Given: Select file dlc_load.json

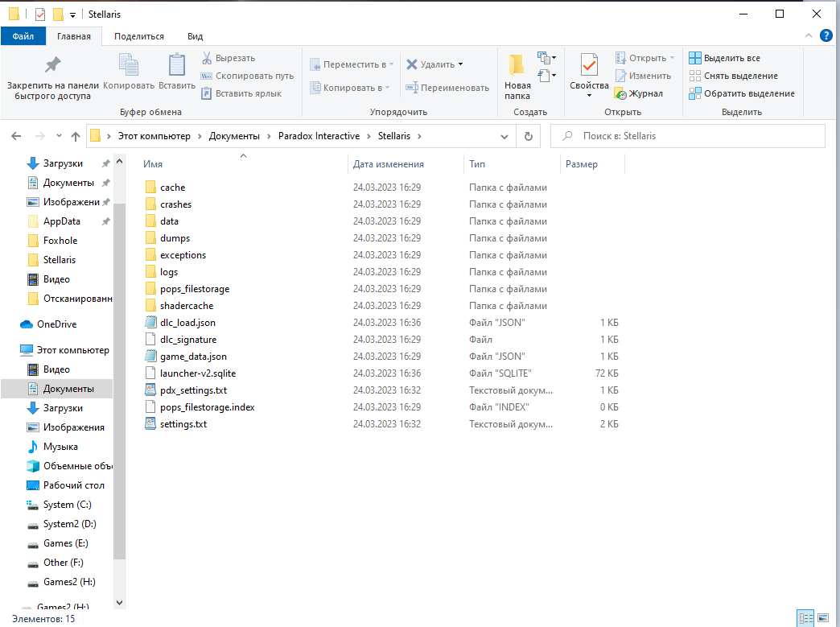Looking at the screenshot, I should coord(187,323).
